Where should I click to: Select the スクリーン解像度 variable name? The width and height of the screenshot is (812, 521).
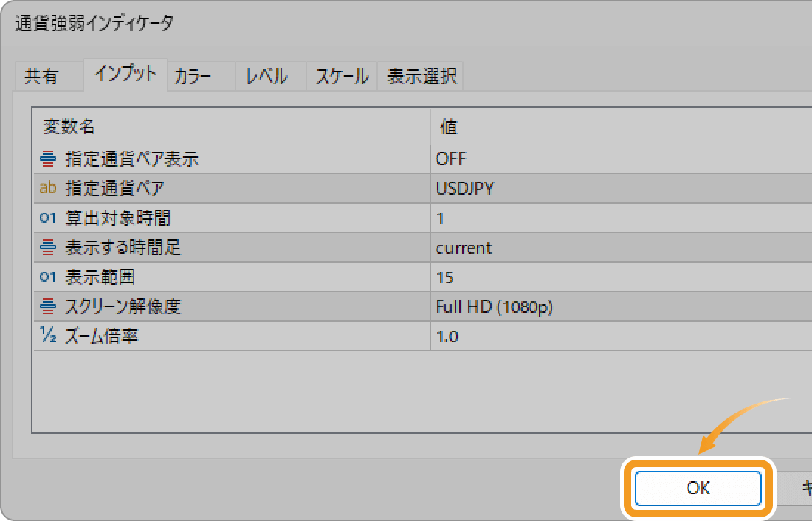(123, 306)
